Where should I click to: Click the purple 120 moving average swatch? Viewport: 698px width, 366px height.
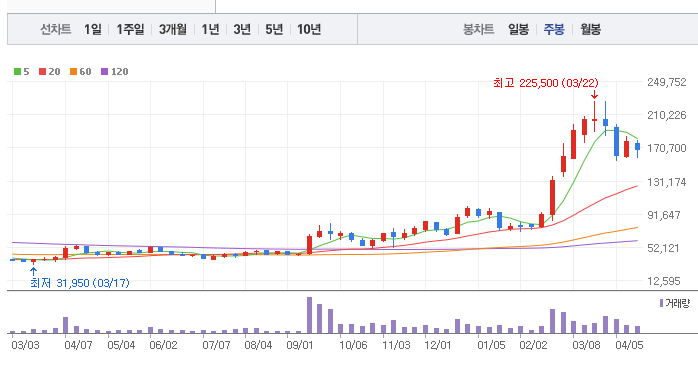point(105,72)
